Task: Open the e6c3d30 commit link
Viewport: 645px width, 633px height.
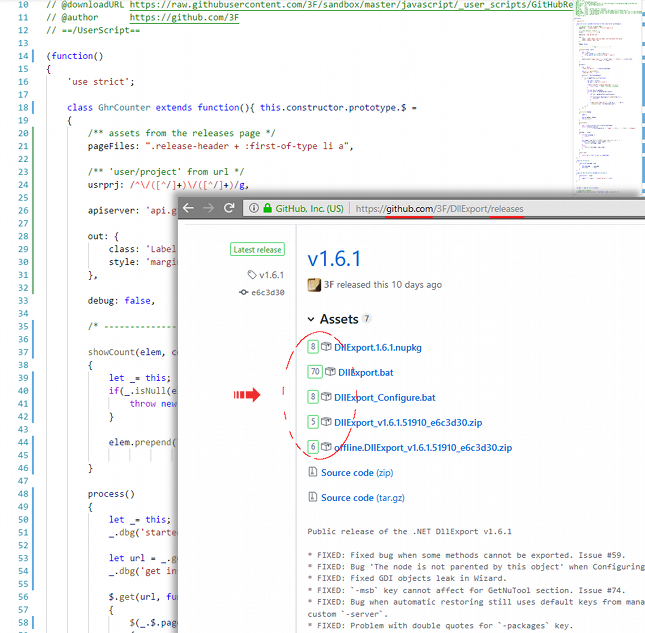Action: tap(268, 292)
